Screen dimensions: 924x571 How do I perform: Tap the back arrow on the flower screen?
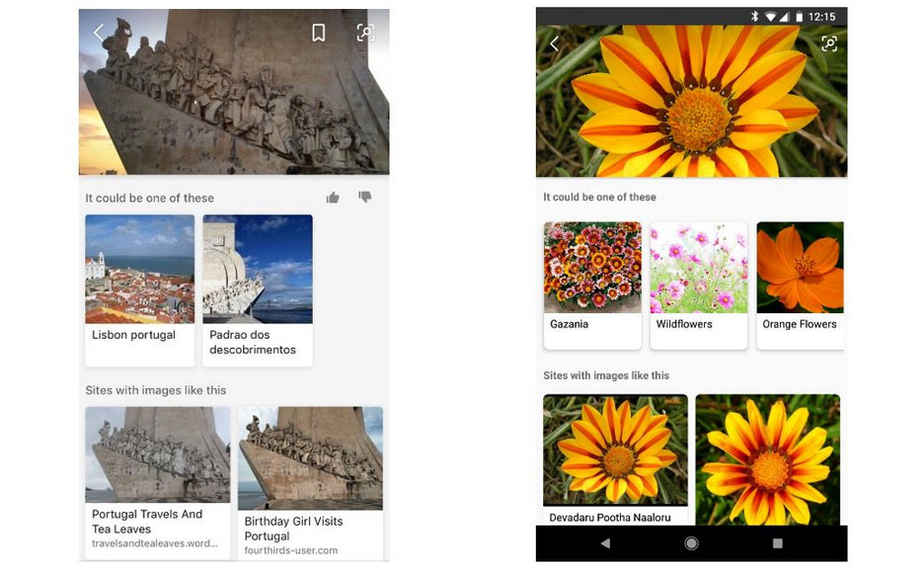click(554, 43)
